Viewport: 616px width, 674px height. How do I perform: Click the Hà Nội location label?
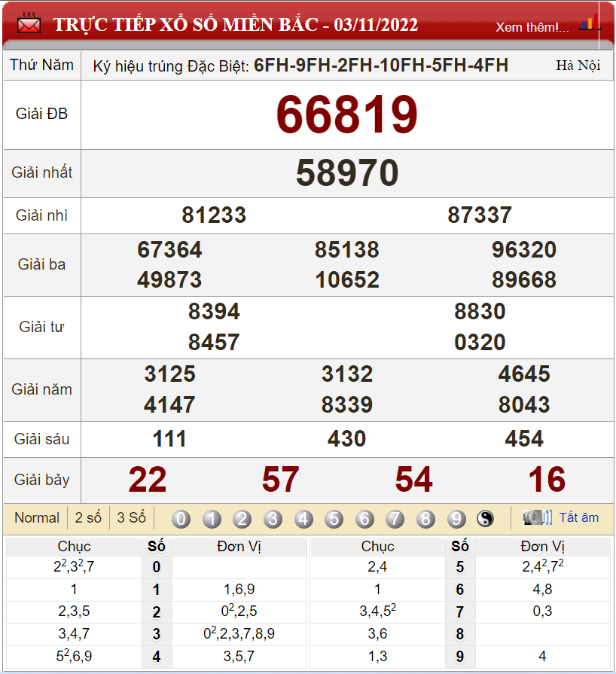tap(578, 66)
